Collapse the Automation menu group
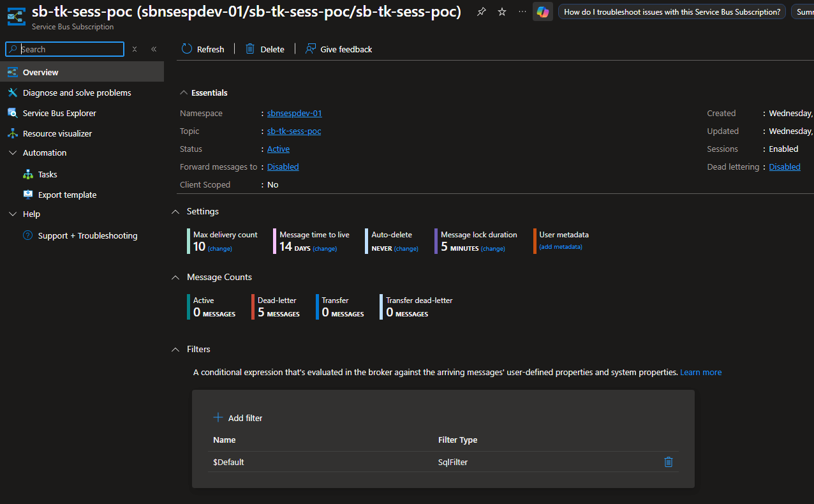Image resolution: width=814 pixels, height=504 pixels. [x=12, y=152]
